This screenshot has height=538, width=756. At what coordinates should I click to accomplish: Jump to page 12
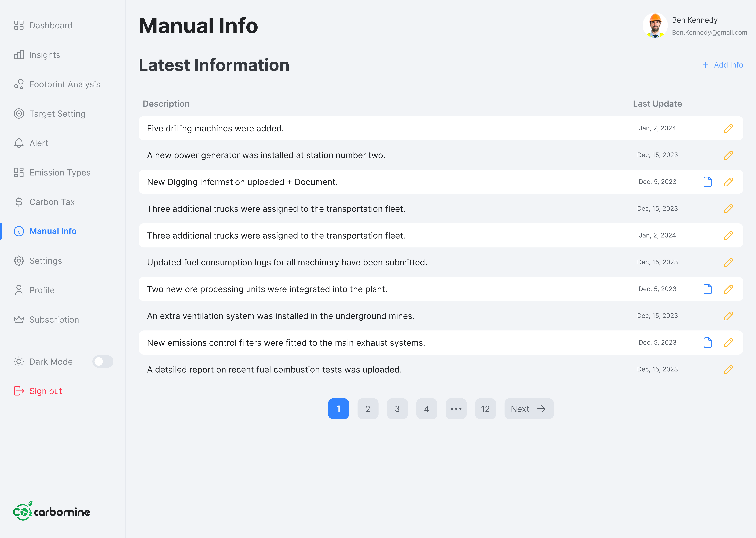pyautogui.click(x=485, y=409)
